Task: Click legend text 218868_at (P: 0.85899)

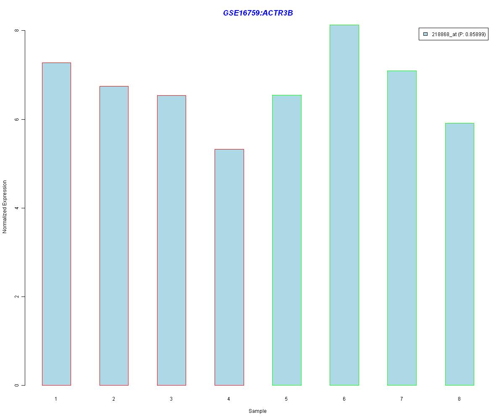Action: click(x=459, y=34)
